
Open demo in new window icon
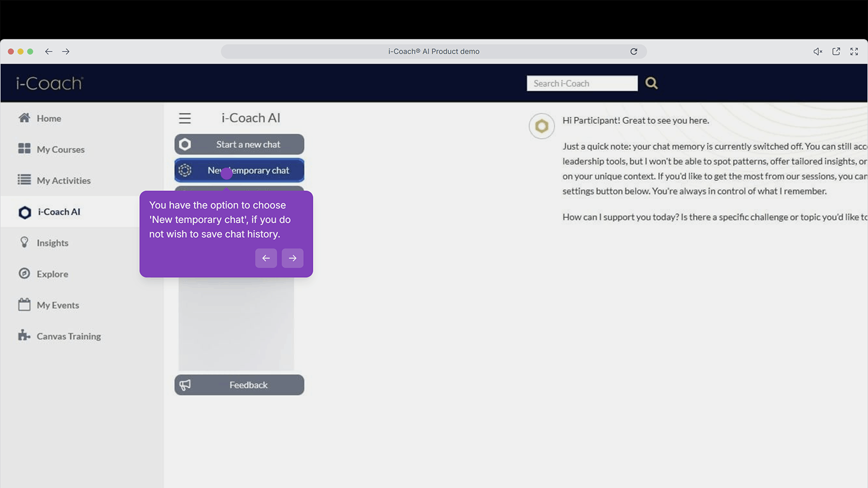836,51
